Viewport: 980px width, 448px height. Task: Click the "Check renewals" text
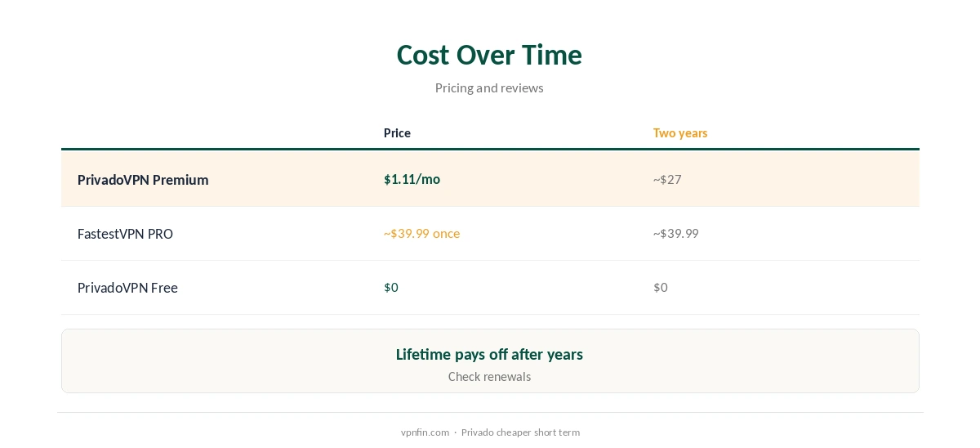click(489, 377)
